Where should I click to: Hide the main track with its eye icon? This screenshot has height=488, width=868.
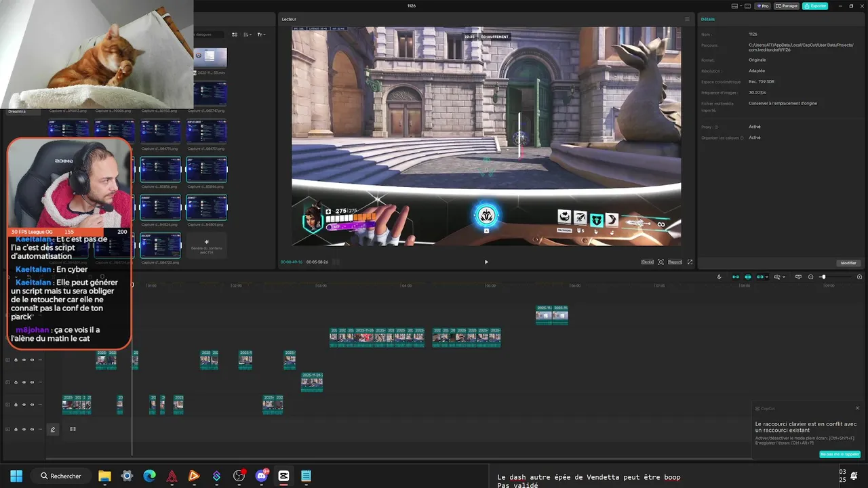tap(24, 429)
